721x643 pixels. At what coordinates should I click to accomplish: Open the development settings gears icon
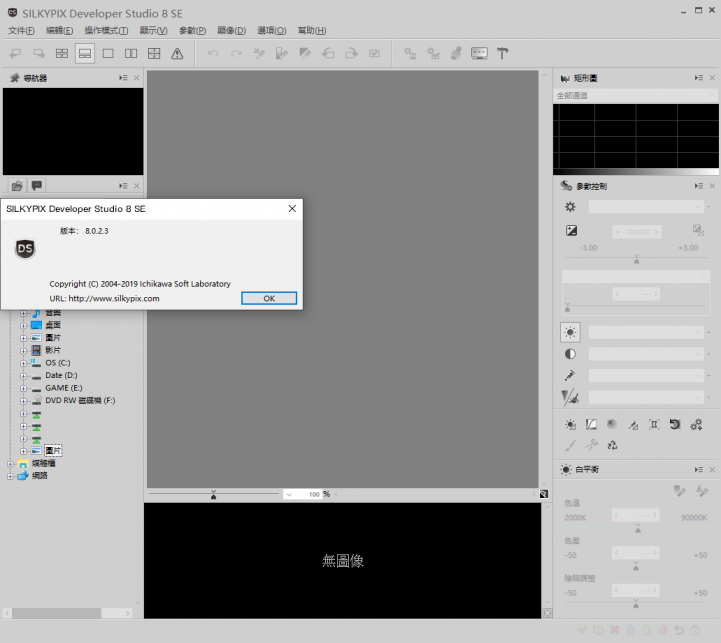[696, 425]
